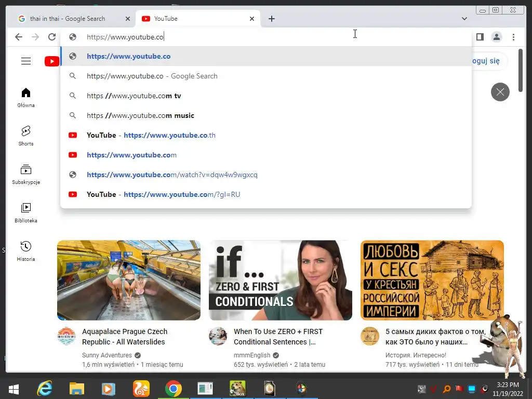Open Aquapalace Prague waterslides thumbnail
532x399 pixels.
[x=129, y=280]
